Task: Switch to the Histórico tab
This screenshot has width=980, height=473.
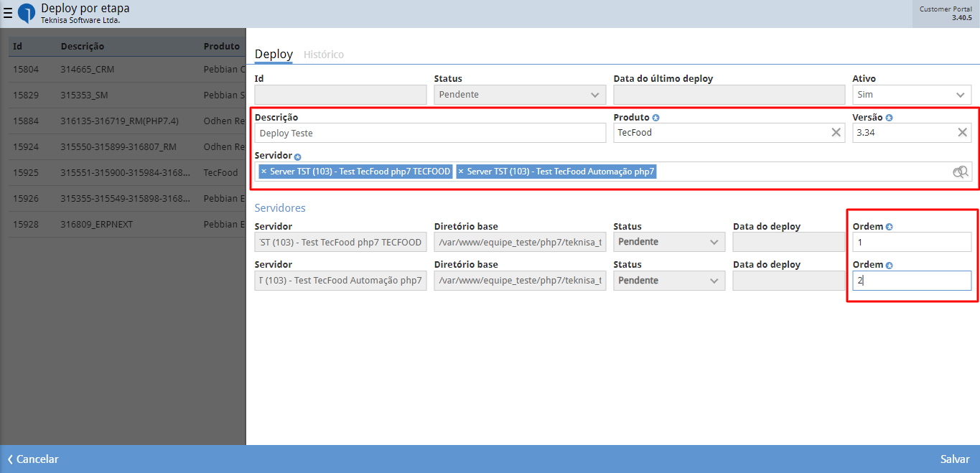Action: pos(324,55)
